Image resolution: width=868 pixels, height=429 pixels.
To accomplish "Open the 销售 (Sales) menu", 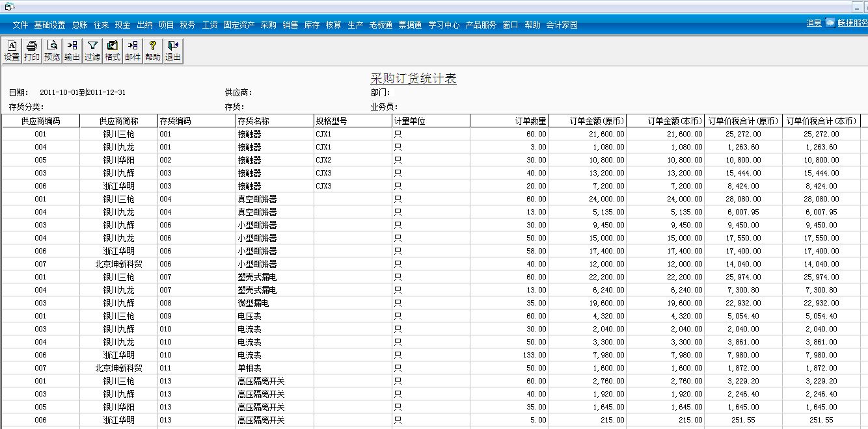I will click(x=290, y=24).
